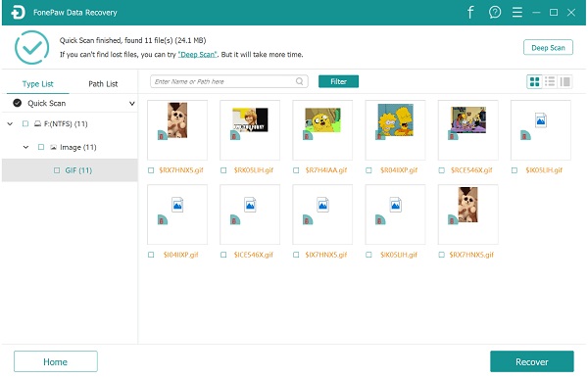Click the file name $RCE546X.gif
Image resolution: width=588 pixels, height=379 pixels.
[x=471, y=170]
